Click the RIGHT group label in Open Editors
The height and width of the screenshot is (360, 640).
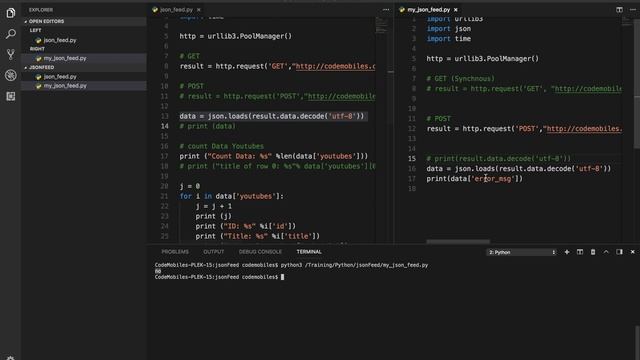(x=37, y=49)
